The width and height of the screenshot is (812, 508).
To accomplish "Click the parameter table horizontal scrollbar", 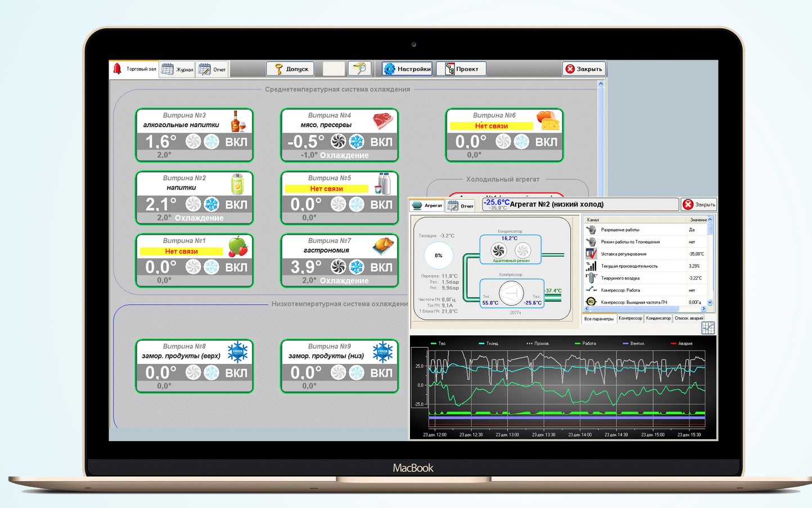I will tap(644, 309).
